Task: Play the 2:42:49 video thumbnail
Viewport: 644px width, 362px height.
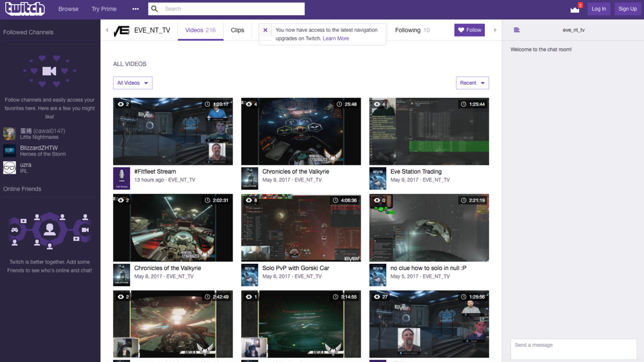Action: point(173,324)
